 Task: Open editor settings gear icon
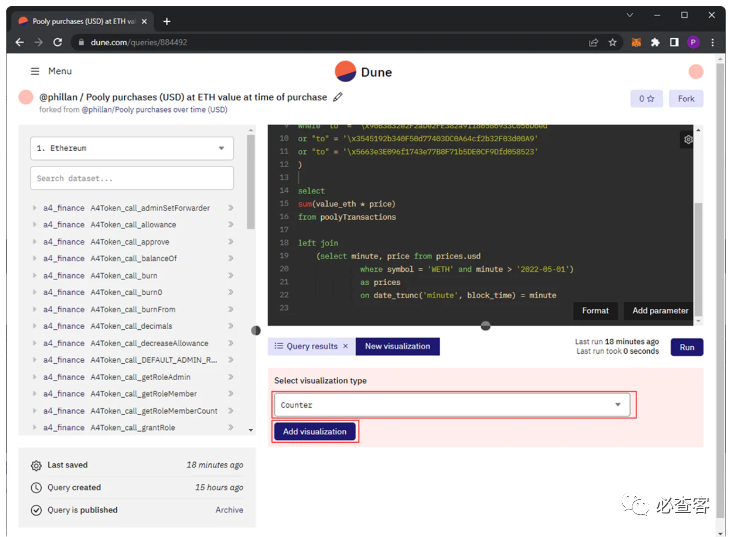[688, 139]
